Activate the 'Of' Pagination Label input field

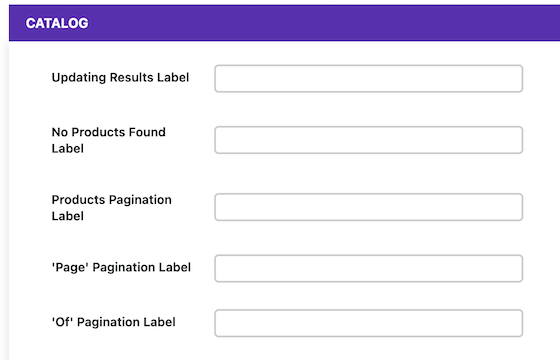(x=369, y=323)
